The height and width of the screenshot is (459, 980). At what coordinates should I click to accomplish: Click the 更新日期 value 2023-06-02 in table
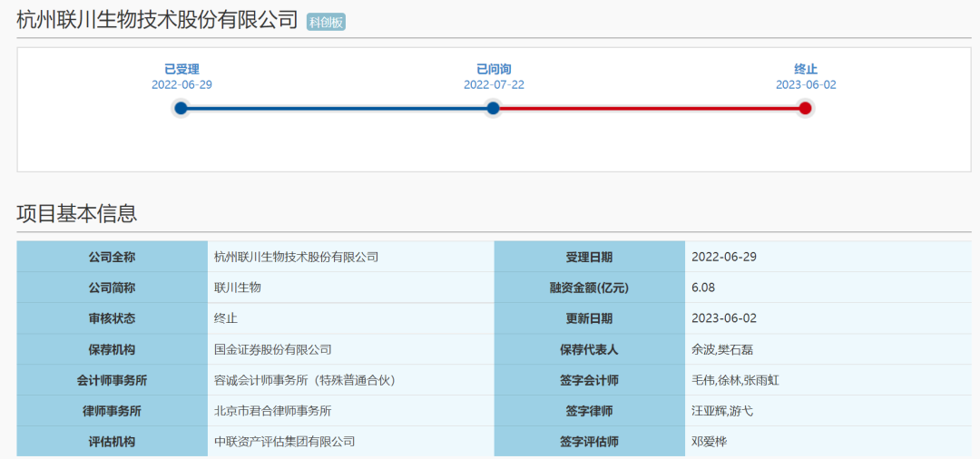point(723,318)
